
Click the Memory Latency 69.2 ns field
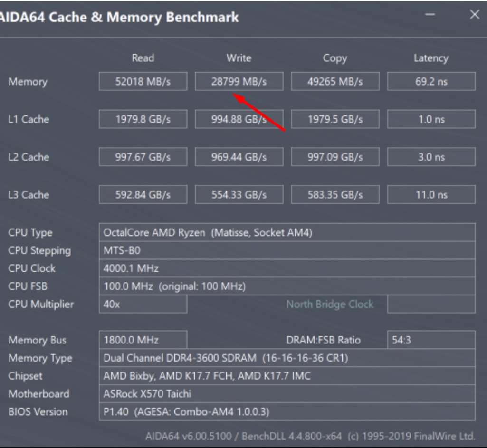(x=431, y=81)
